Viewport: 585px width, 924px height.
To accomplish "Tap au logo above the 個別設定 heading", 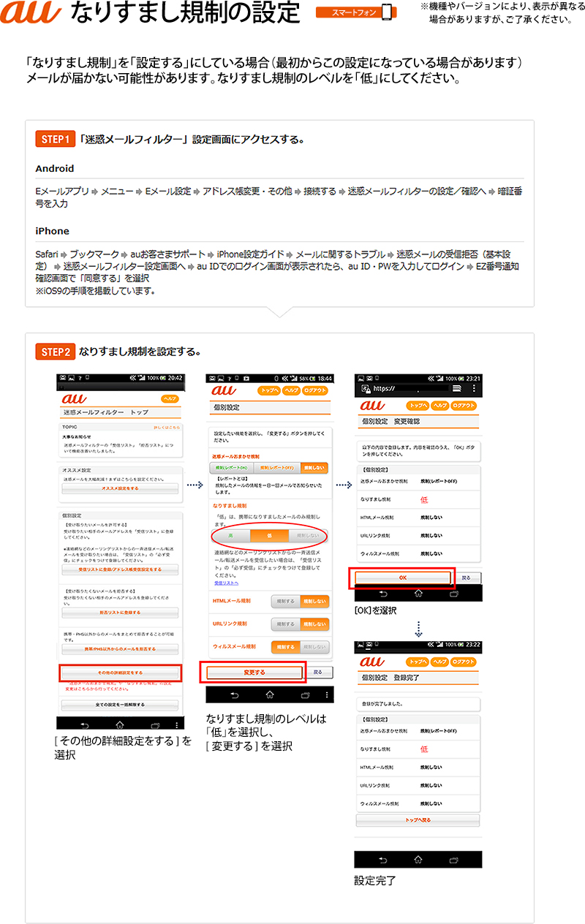I will coord(224,391).
